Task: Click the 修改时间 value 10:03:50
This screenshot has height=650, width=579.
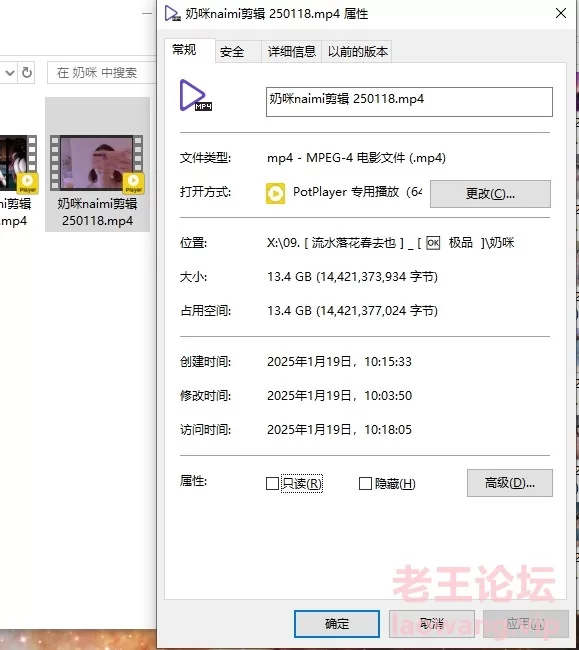Action: (x=388, y=395)
